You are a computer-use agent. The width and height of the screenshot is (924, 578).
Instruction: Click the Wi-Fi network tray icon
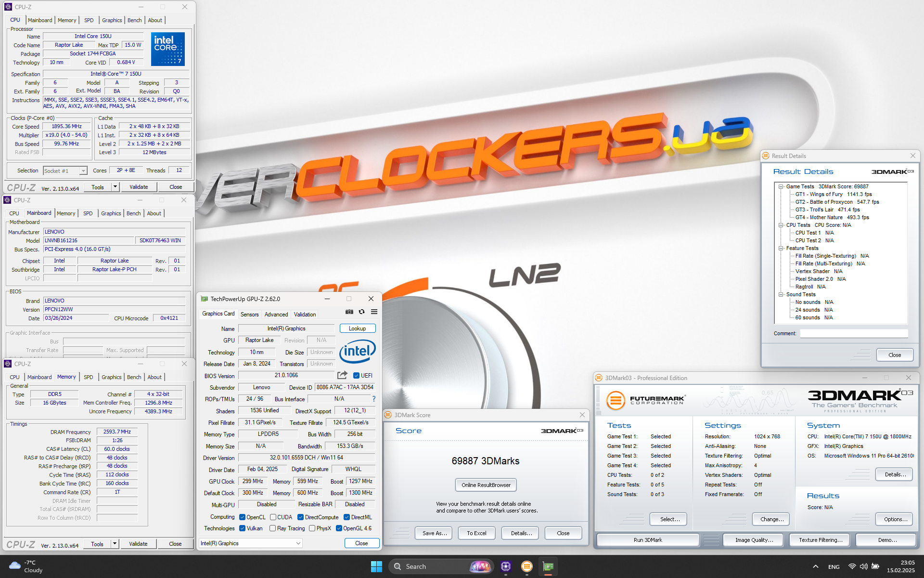(x=852, y=566)
